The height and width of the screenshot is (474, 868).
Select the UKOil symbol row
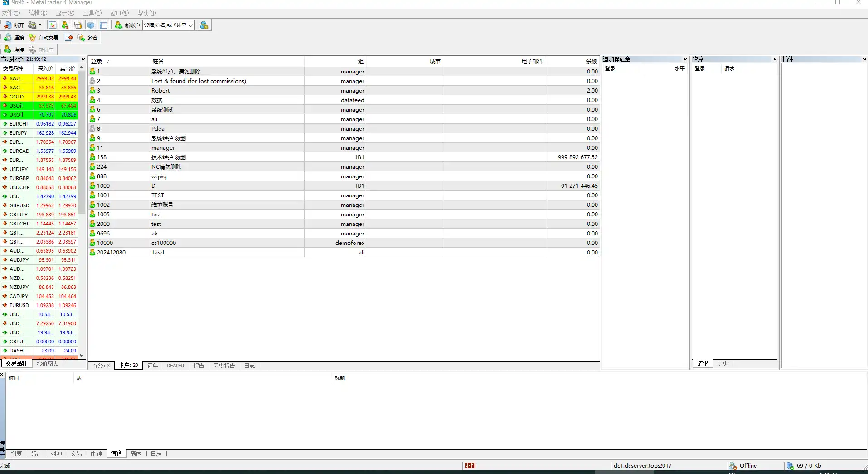coord(39,115)
